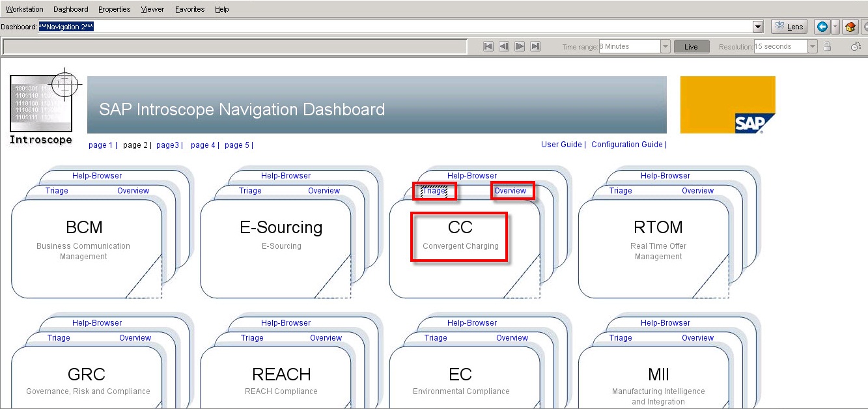Open the Time range dropdown

tap(665, 46)
